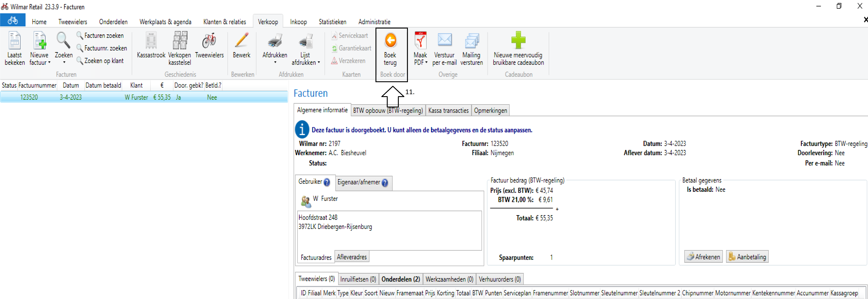Sort by Factuurnummer column header

[x=37, y=85]
